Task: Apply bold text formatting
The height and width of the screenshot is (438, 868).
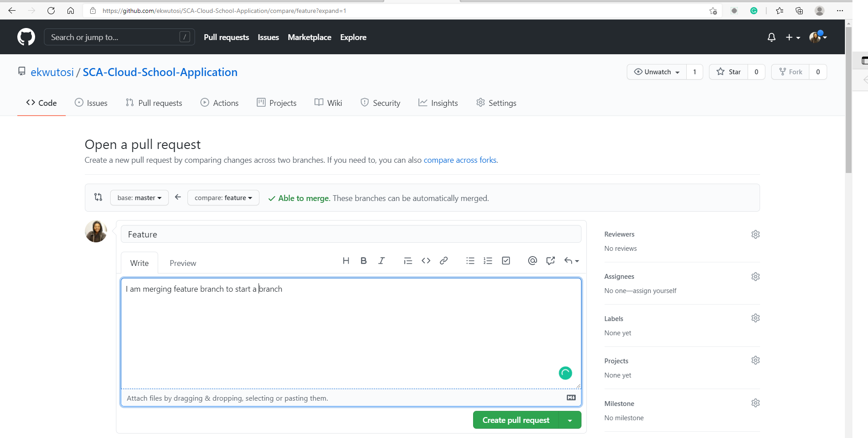Action: coord(364,261)
